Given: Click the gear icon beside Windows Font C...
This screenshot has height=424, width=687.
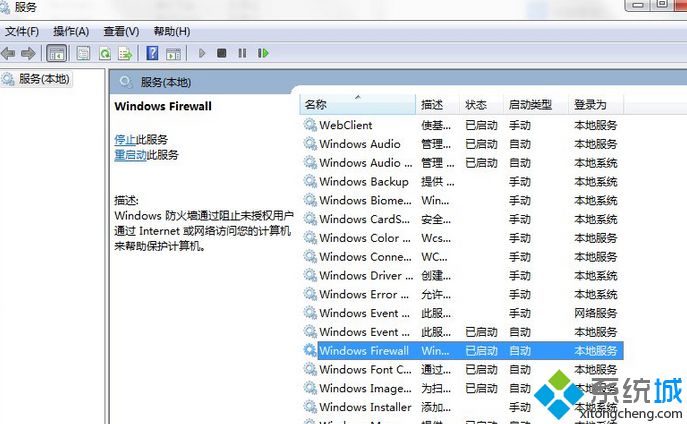Looking at the screenshot, I should [x=310, y=369].
